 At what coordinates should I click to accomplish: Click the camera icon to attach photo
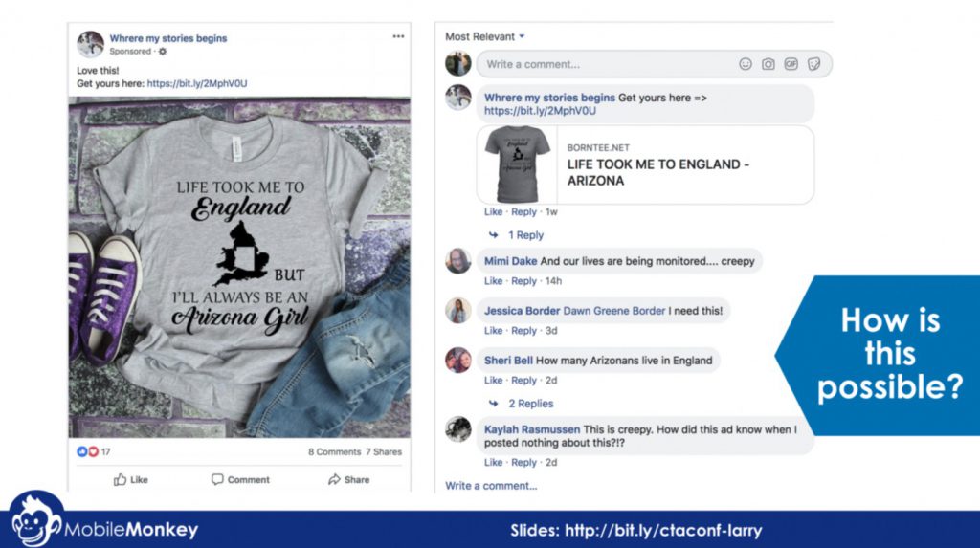point(768,64)
